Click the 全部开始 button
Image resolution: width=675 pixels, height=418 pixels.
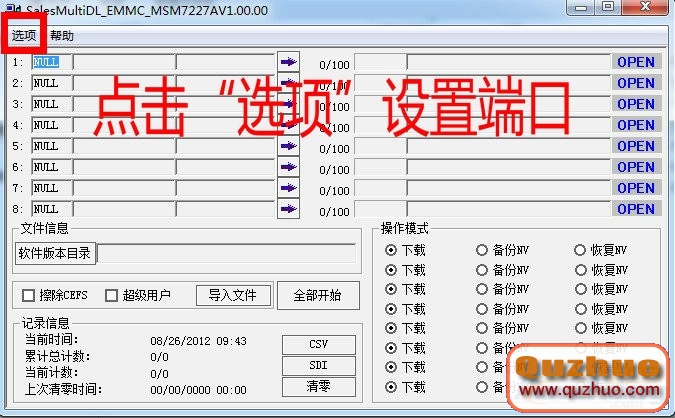coord(318,295)
